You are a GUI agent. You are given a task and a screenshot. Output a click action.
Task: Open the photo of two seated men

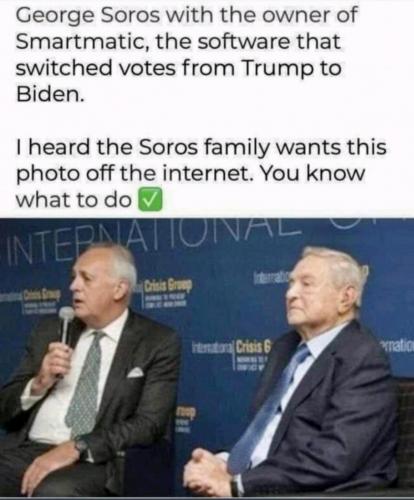click(207, 357)
